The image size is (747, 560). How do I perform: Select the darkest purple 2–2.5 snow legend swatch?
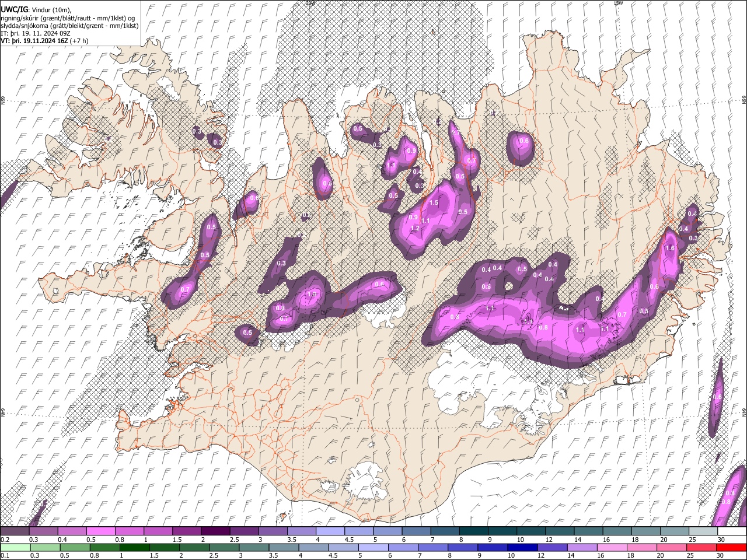tap(215, 531)
